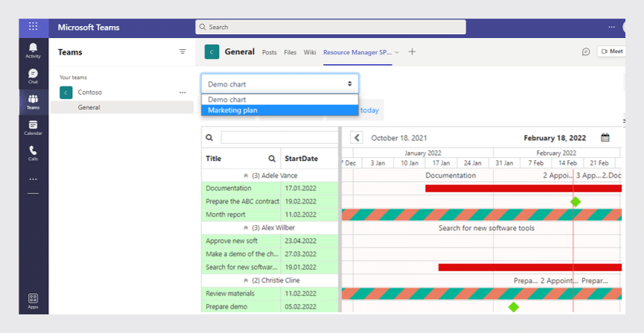Select the Review materials task row
The image size is (644, 333).
coord(270,294)
